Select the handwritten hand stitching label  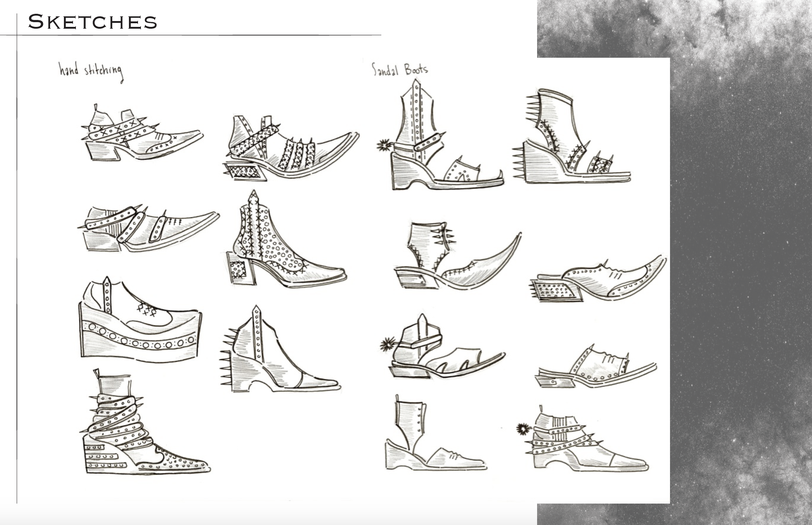(91, 71)
